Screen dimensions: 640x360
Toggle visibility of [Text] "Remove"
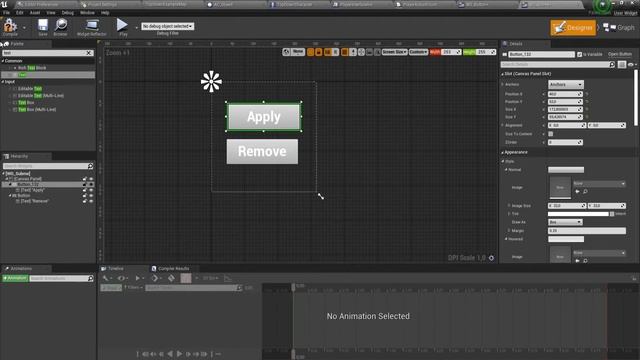pos(91,201)
